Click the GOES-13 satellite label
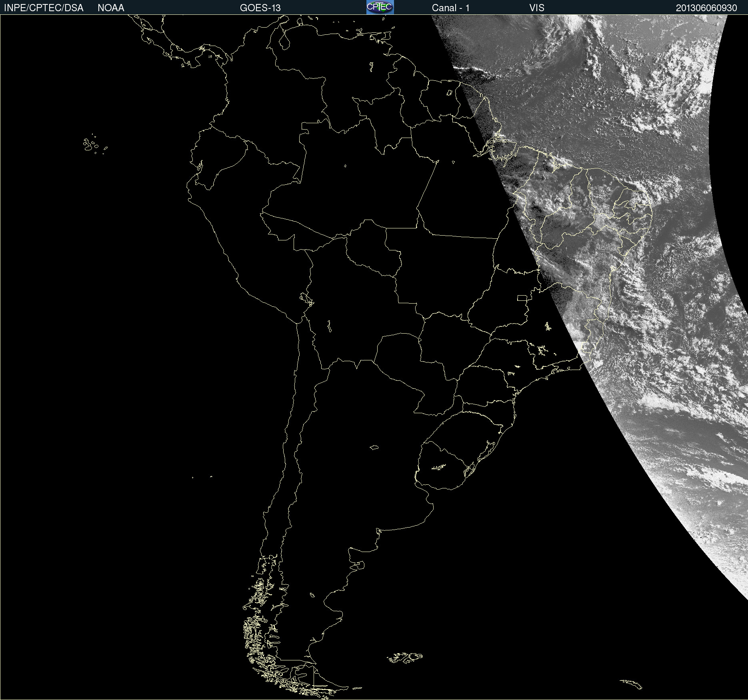 coord(260,8)
